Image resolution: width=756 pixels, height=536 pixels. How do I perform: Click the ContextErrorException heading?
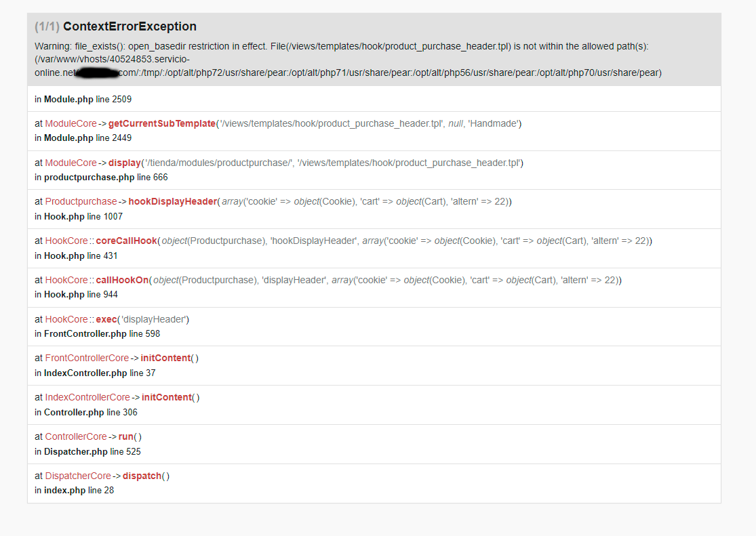pyautogui.click(x=130, y=26)
